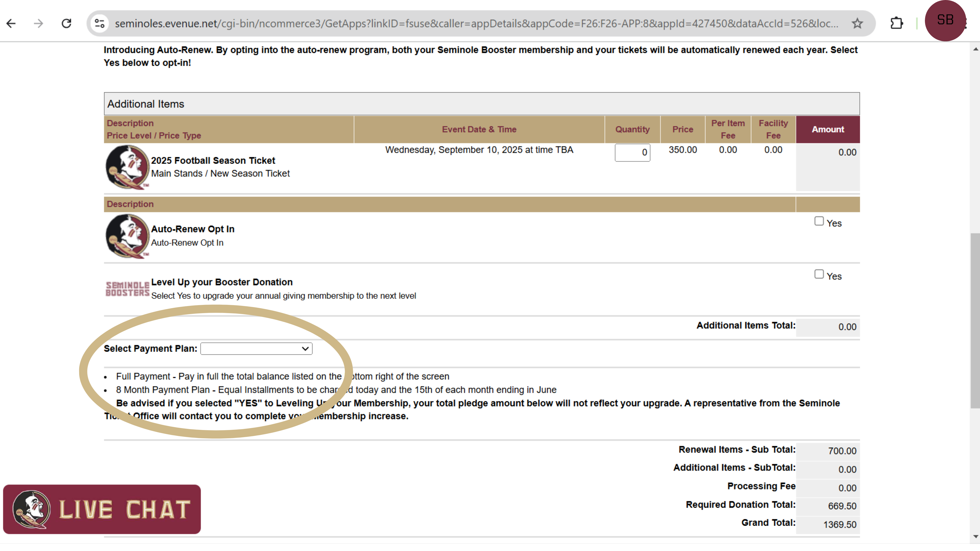The height and width of the screenshot is (551, 980).
Task: Check Yes for Level Up Booster Donation
Action: pyautogui.click(x=819, y=274)
